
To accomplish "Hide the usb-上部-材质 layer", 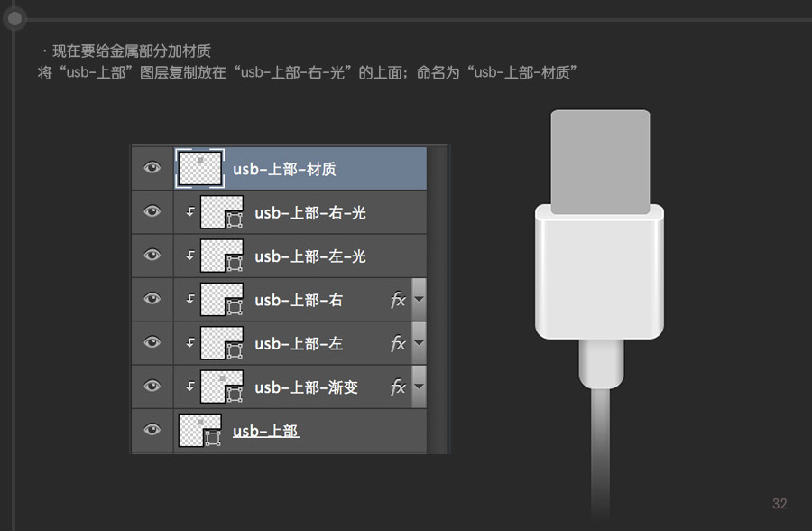I will click(152, 167).
